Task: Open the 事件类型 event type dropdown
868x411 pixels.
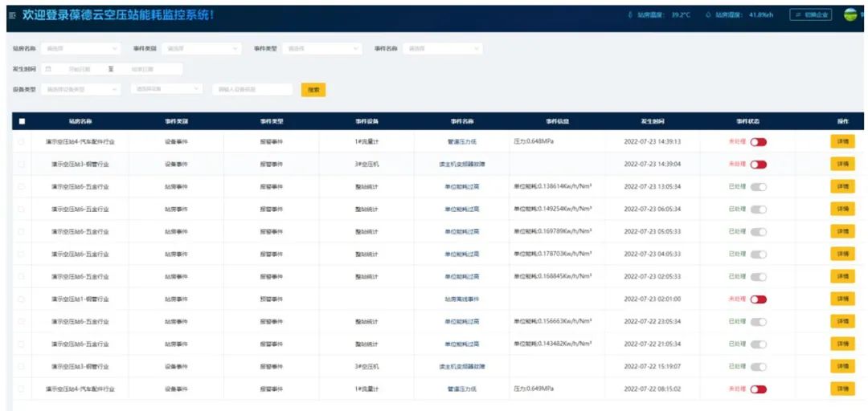Action: (321, 48)
